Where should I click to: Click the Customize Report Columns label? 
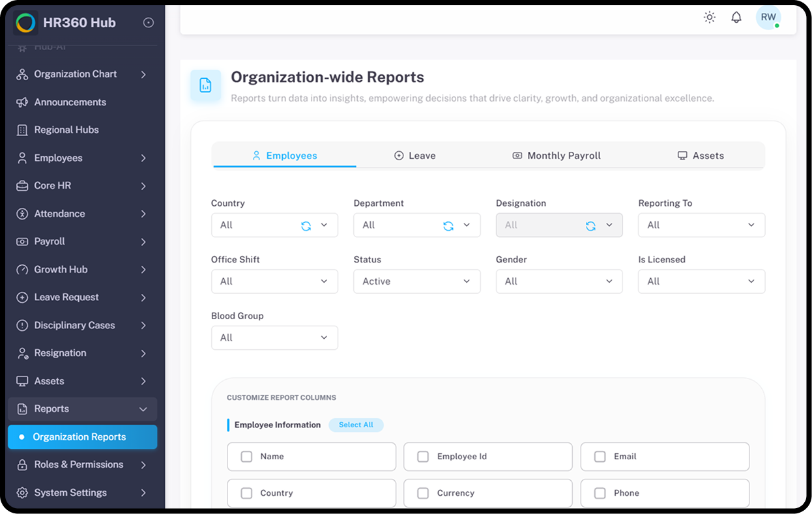click(282, 397)
